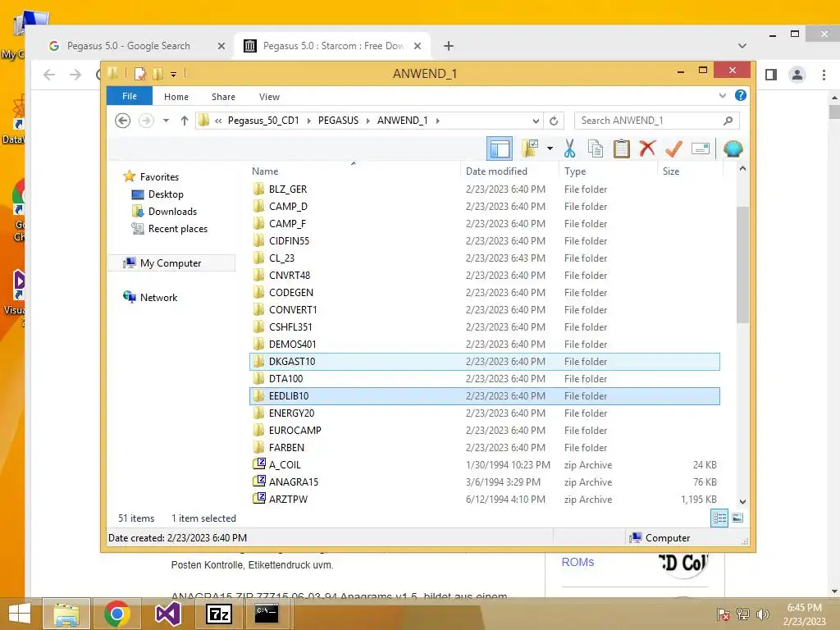Viewport: 840px width, 630px height.
Task: Refresh the ANWEND_1 folder view
Action: 554,121
